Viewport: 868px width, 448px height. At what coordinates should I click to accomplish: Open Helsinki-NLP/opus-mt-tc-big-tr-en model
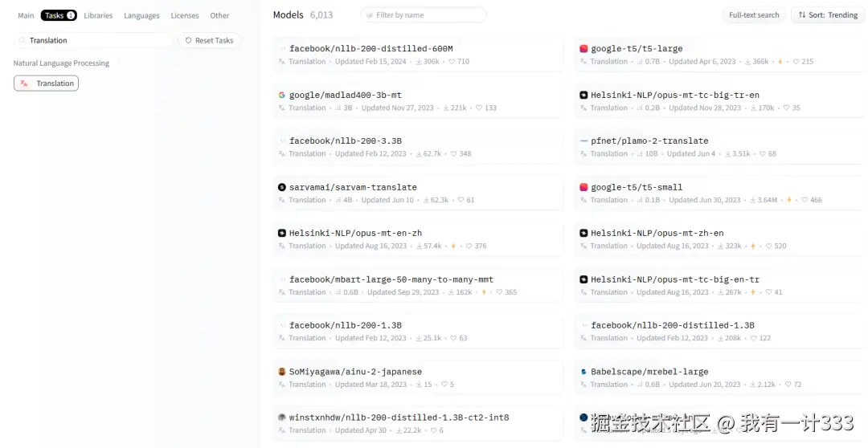[x=719, y=100]
